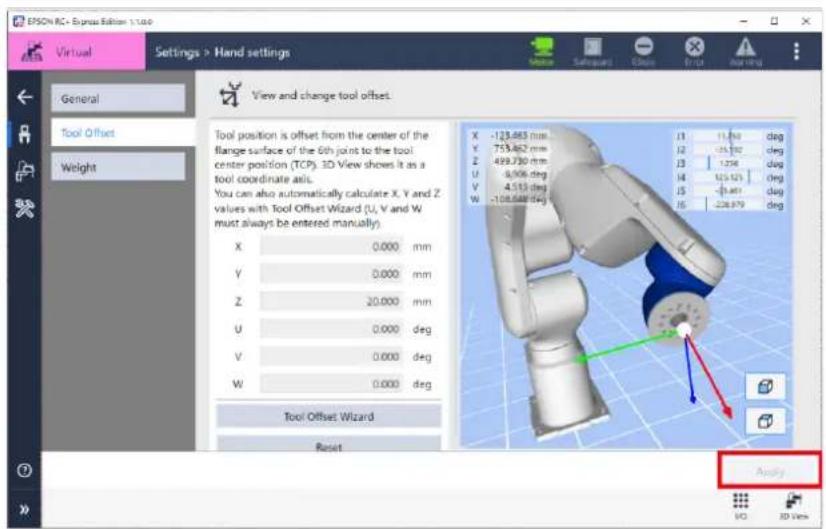The width and height of the screenshot is (826, 529).
Task: Click the X offset input field
Action: click(331, 247)
